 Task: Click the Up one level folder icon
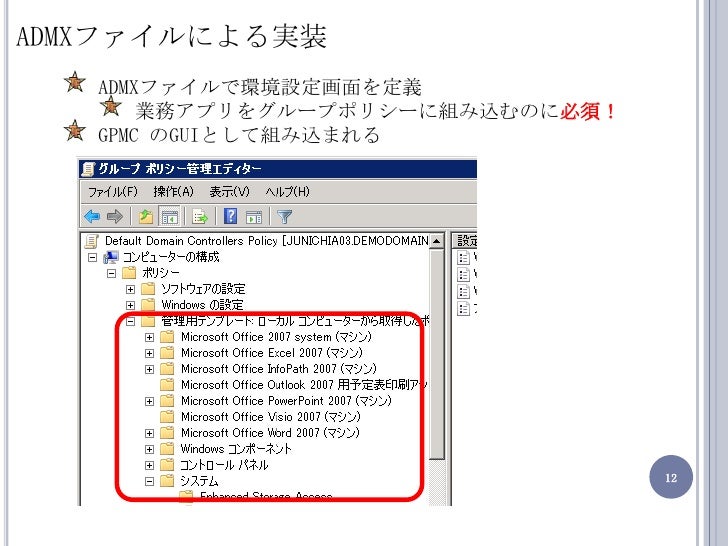click(x=146, y=216)
